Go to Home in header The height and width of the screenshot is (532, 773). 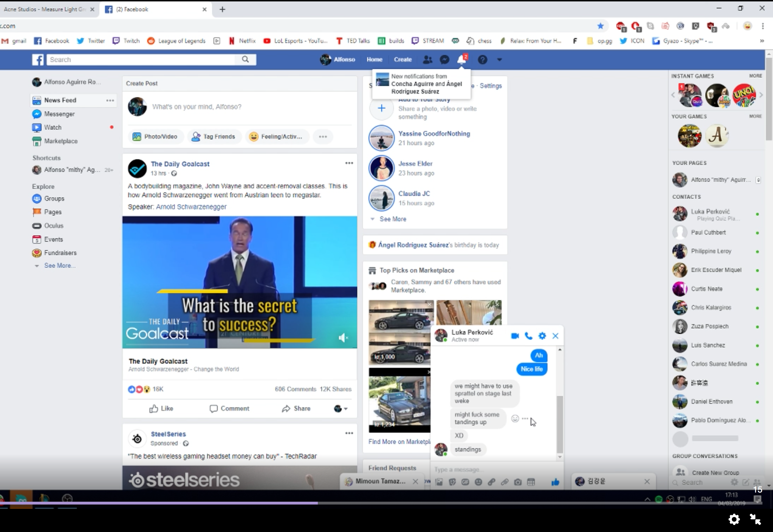pyautogui.click(x=374, y=60)
